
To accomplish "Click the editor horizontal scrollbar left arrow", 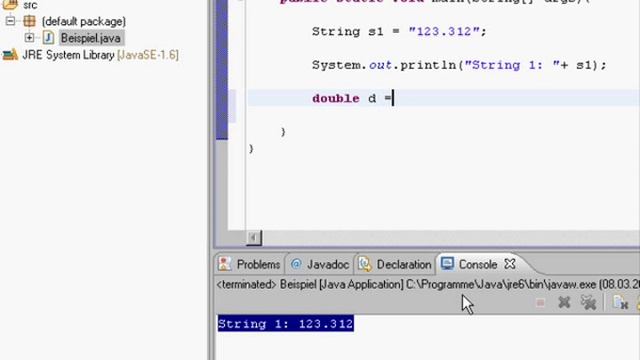I will [253, 238].
